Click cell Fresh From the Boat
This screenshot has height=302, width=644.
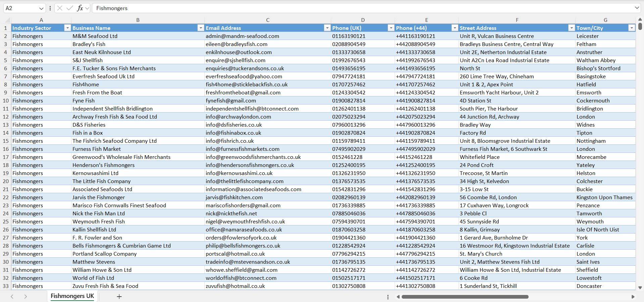tap(138, 92)
